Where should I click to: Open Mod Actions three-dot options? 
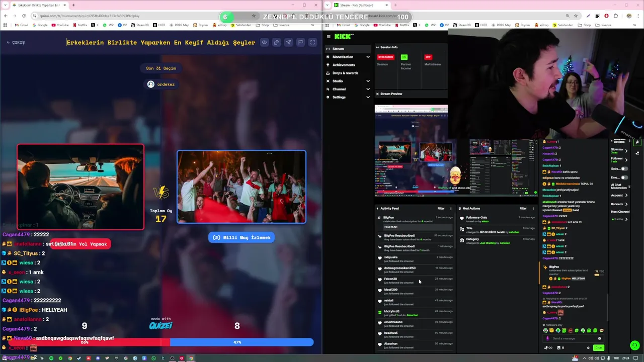(x=533, y=208)
